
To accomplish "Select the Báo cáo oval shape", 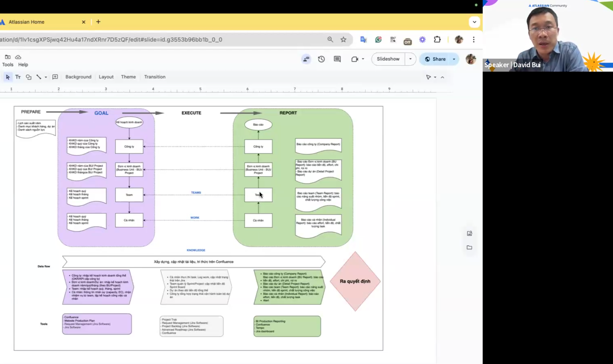I will (x=258, y=124).
